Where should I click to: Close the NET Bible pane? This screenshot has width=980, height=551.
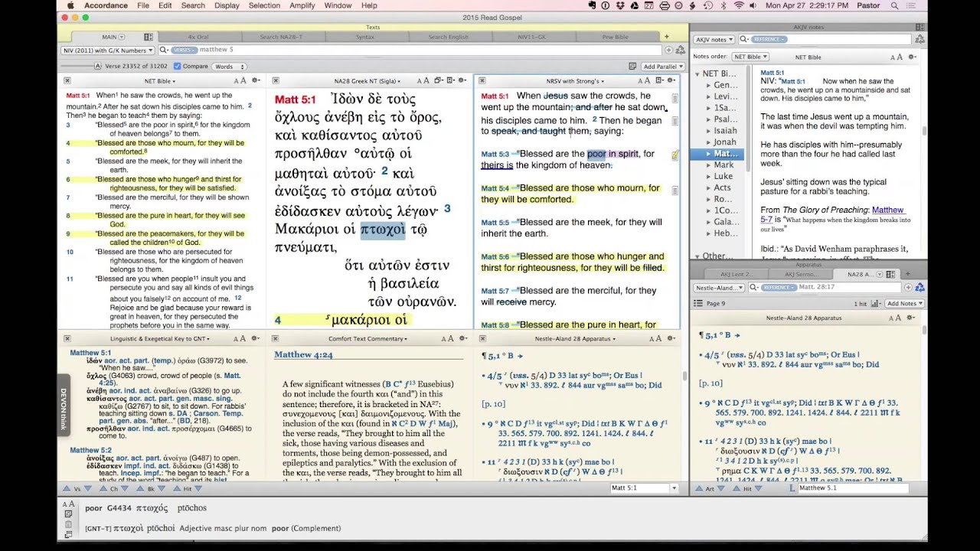click(x=67, y=80)
